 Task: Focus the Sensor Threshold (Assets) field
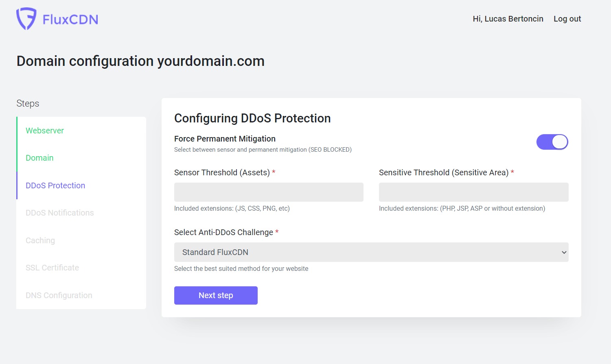coord(269,192)
